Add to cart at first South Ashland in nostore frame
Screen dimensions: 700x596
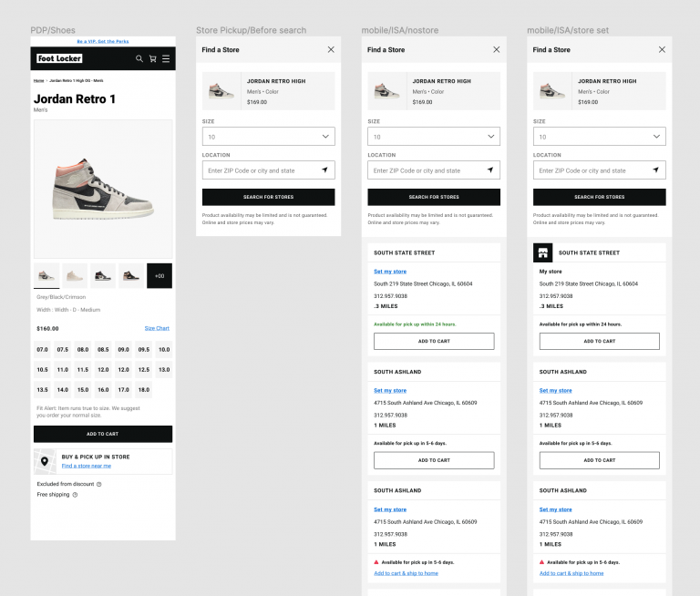click(434, 460)
